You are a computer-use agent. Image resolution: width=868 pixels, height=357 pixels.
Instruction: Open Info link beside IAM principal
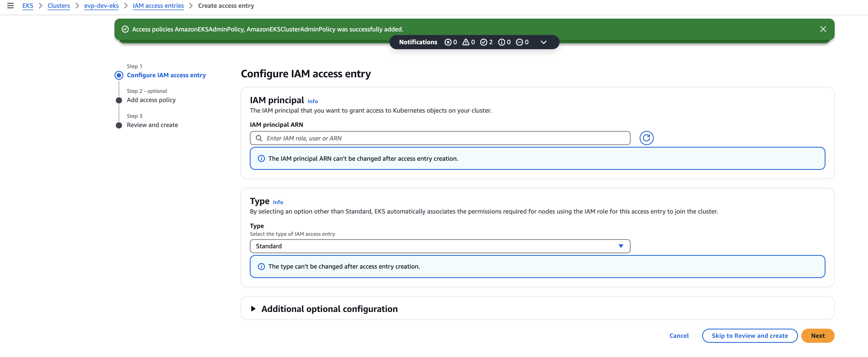click(312, 101)
